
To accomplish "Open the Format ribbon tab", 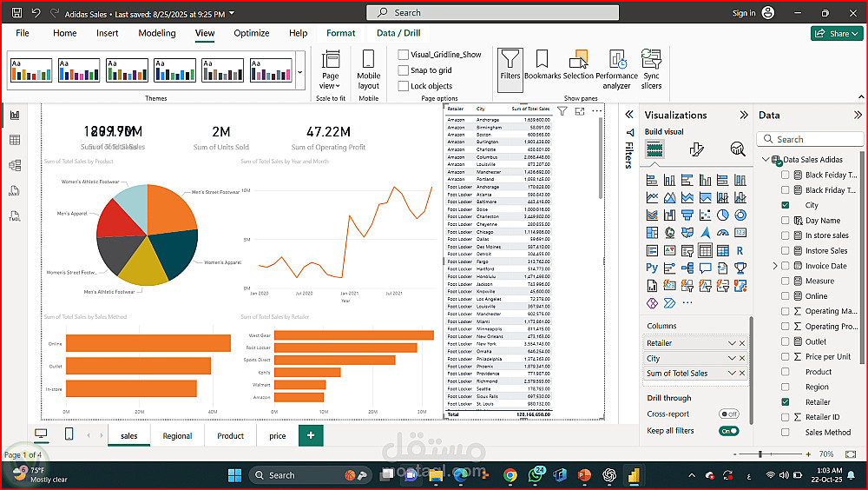I will [x=340, y=33].
